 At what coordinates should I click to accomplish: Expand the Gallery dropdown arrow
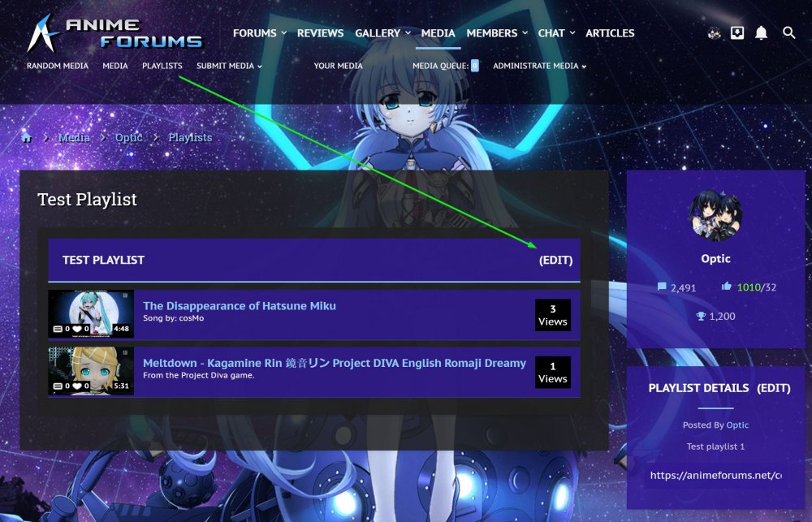(x=408, y=33)
